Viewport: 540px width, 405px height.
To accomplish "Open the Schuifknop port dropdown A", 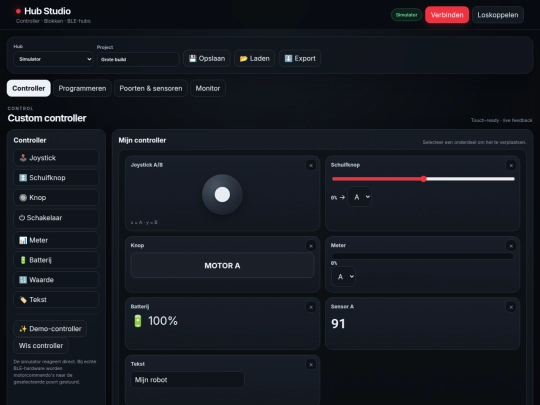I will (360, 197).
